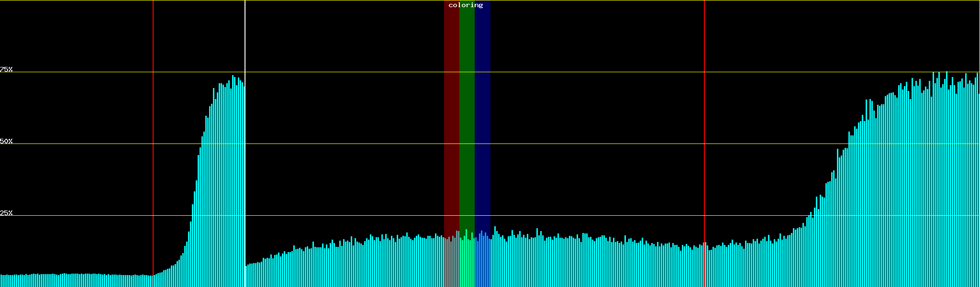
Task: Click the 25% axis label
Action: (x=6, y=213)
